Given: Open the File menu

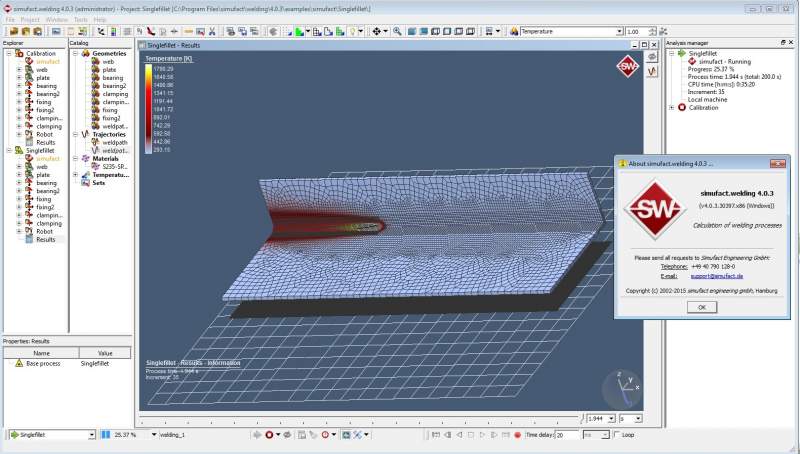Looking at the screenshot, I should 10,20.
